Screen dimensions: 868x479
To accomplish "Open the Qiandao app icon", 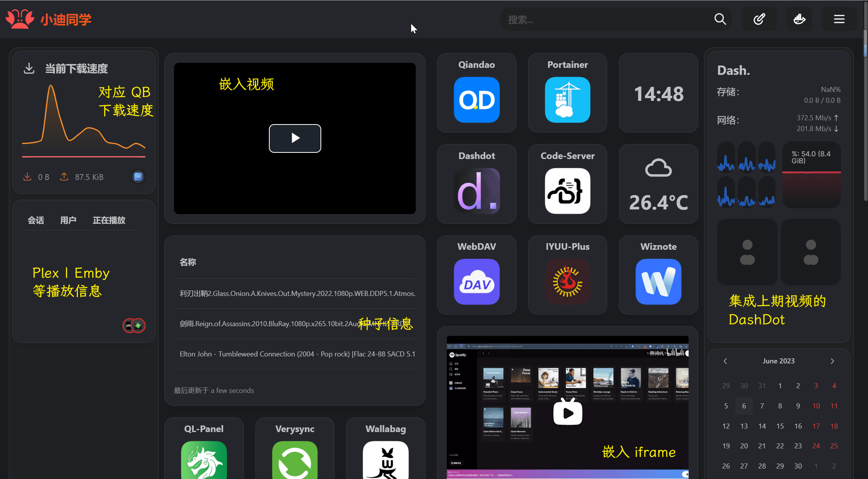I will click(x=477, y=100).
